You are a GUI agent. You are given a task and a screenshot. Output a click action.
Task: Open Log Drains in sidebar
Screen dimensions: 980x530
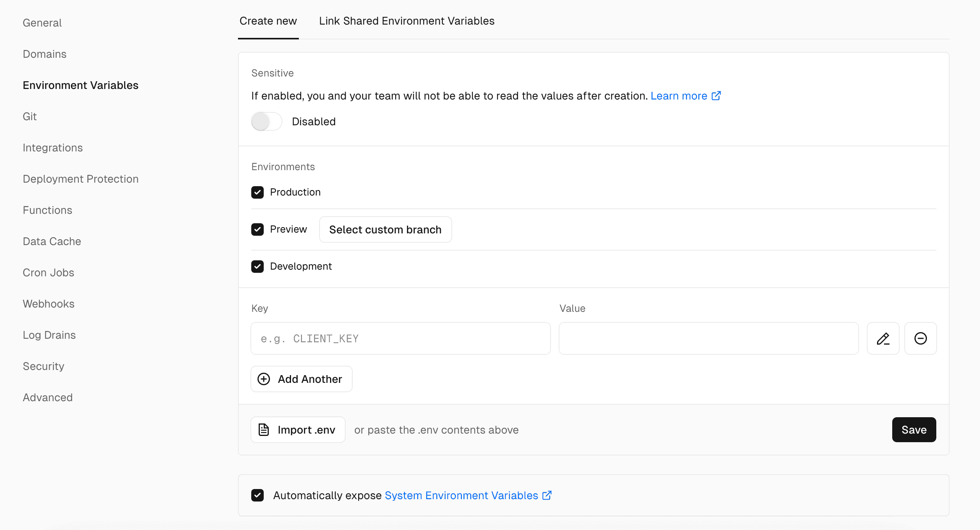(x=49, y=335)
